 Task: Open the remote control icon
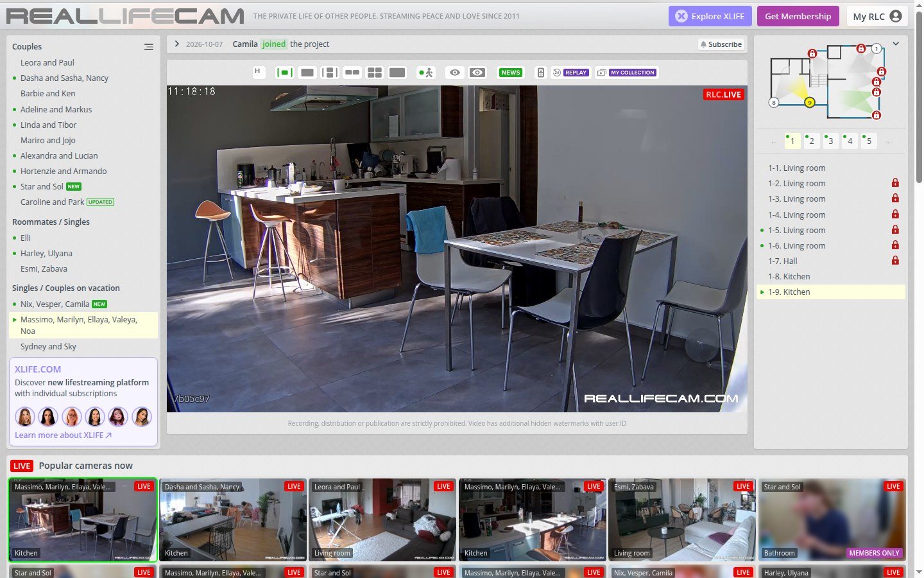click(x=541, y=73)
